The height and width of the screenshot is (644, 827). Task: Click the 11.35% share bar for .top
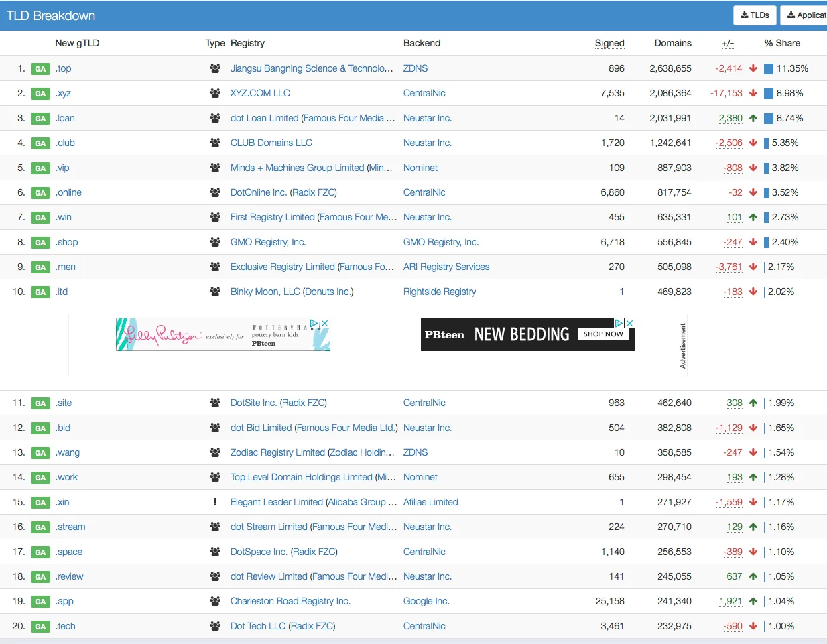[x=769, y=68]
